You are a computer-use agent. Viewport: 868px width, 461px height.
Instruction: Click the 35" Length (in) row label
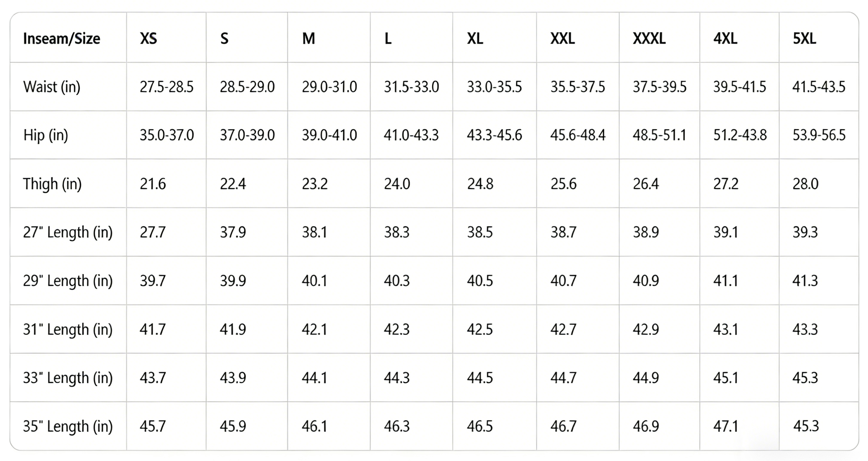(x=68, y=426)
